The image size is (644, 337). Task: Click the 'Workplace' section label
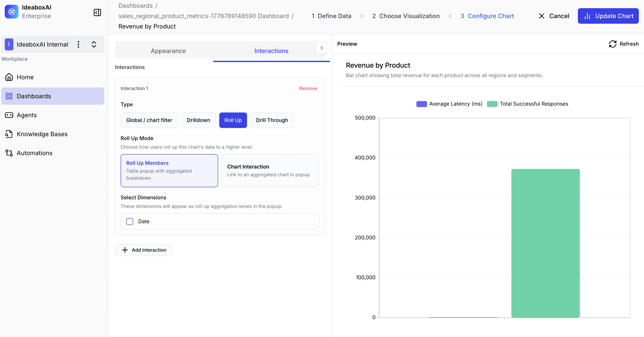14,59
